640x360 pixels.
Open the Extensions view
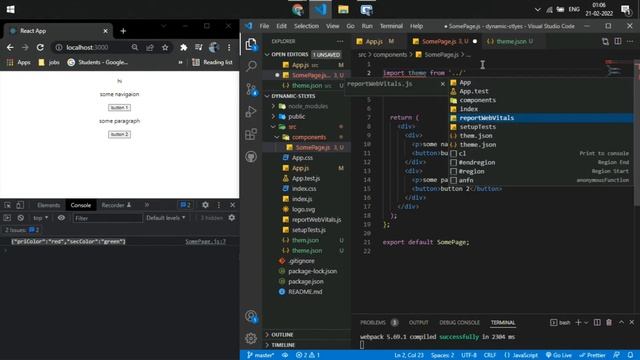(251, 134)
